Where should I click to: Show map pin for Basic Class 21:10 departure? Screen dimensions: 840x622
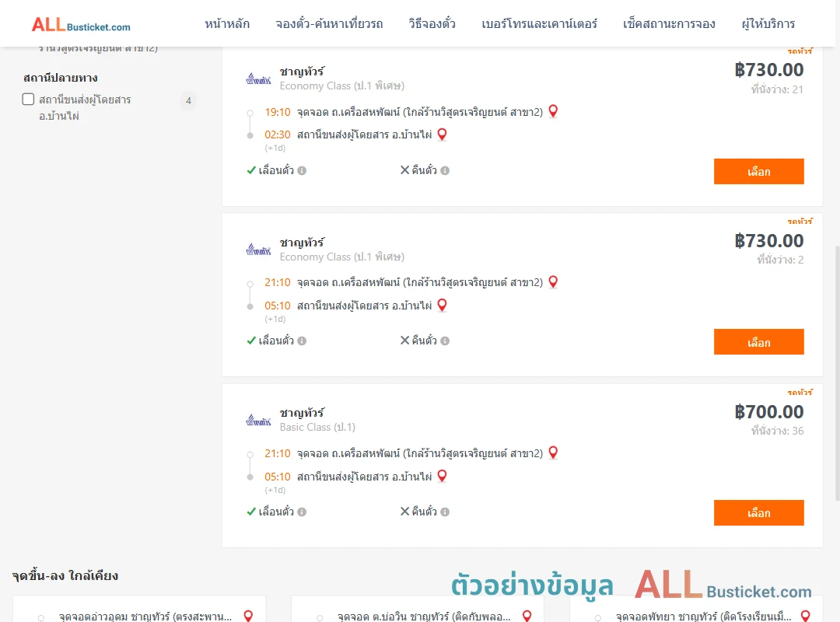click(x=554, y=453)
